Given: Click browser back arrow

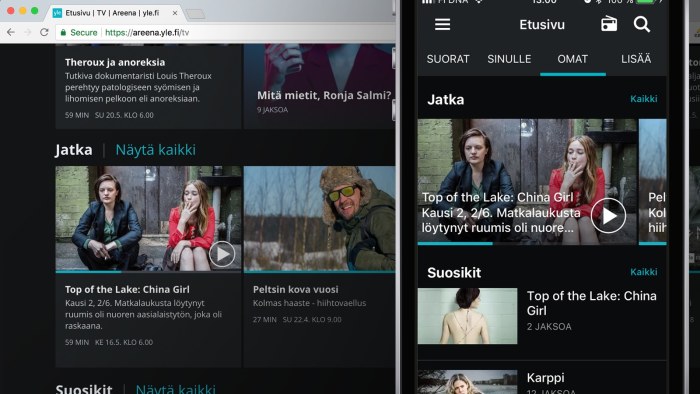Looking at the screenshot, I should click(11, 32).
